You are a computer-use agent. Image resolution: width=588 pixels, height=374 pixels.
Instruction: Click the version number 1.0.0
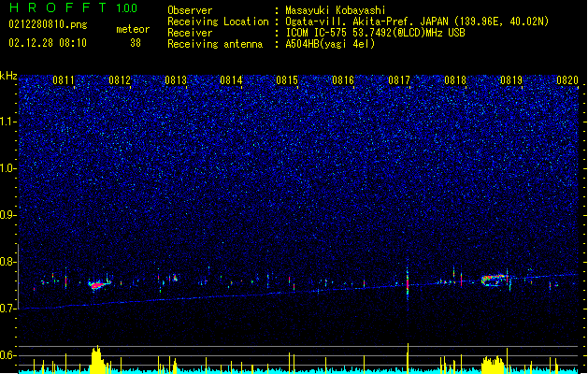127,8
